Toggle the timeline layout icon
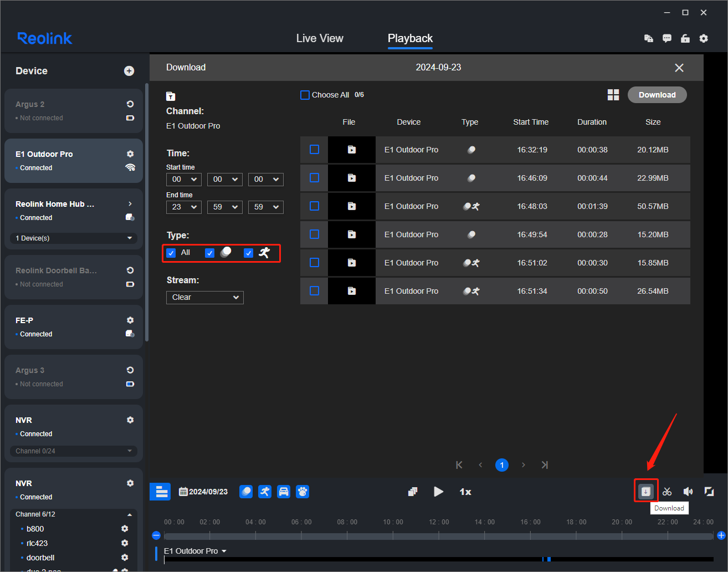Screen dimensions: 728x572 (160, 492)
